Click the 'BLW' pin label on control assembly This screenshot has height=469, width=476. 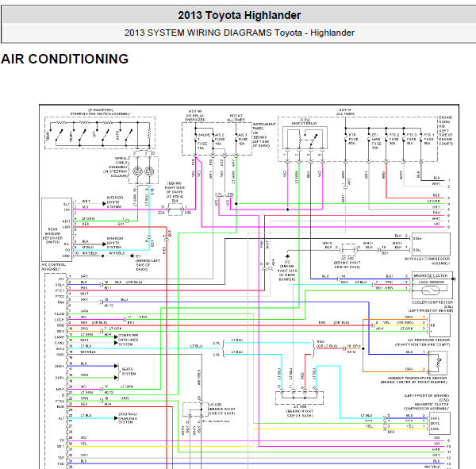tap(60, 407)
